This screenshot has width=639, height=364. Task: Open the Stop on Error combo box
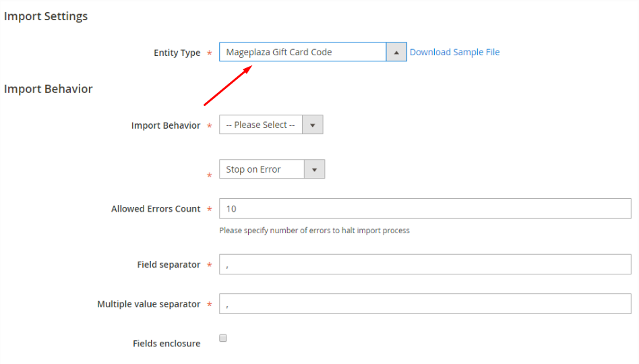point(272,169)
